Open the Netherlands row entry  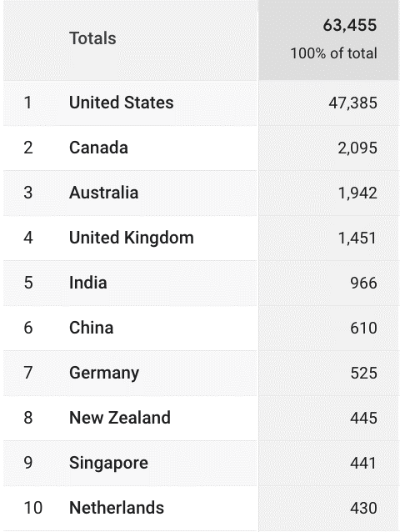pos(117,508)
